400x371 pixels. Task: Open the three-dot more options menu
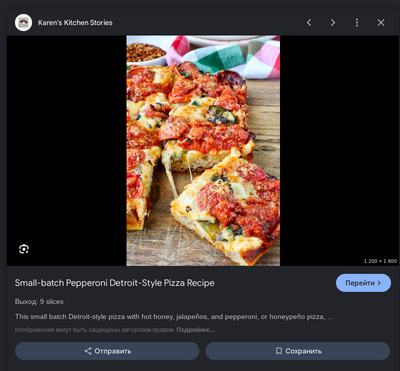tap(357, 23)
